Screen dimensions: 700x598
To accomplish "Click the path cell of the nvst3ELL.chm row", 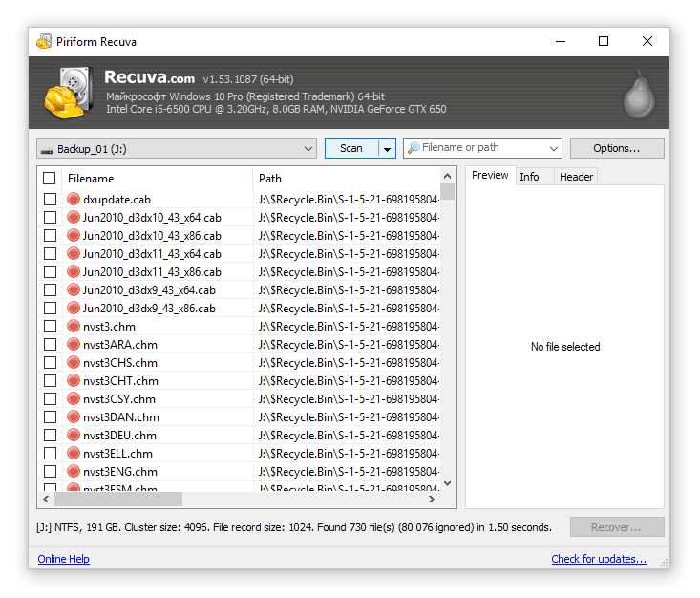I will [x=349, y=454].
